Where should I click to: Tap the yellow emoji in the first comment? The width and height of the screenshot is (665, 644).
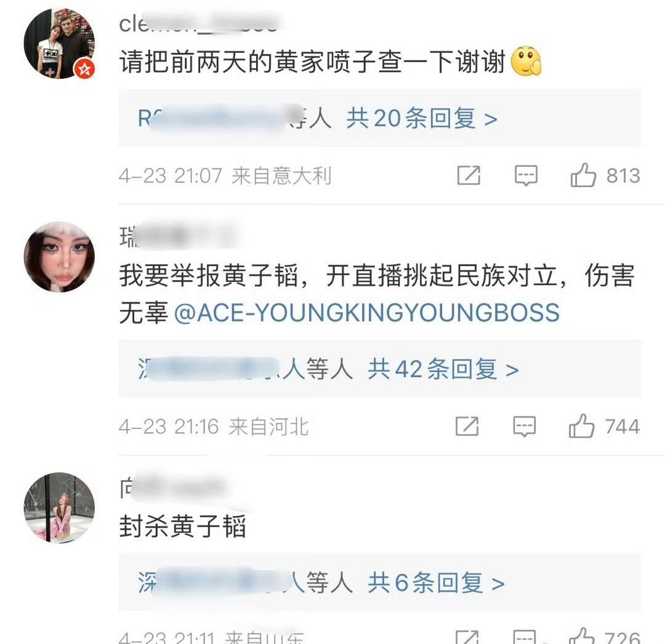[x=526, y=62]
